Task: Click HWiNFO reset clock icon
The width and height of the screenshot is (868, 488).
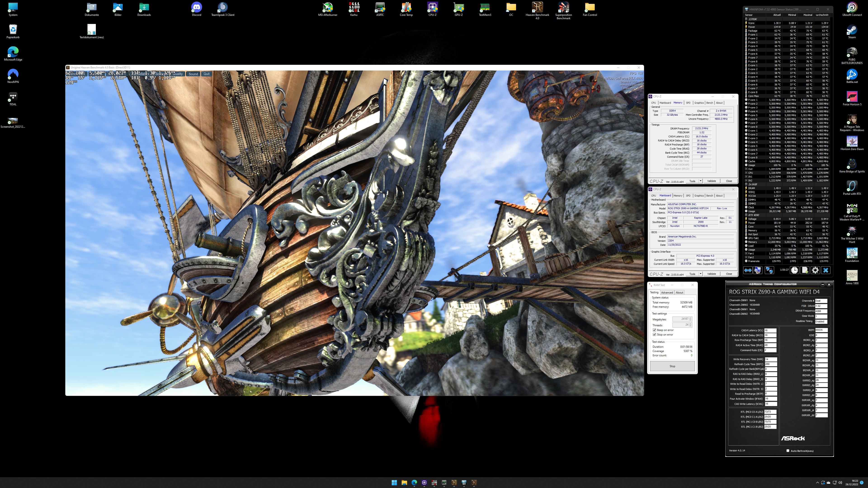Action: pos(795,270)
